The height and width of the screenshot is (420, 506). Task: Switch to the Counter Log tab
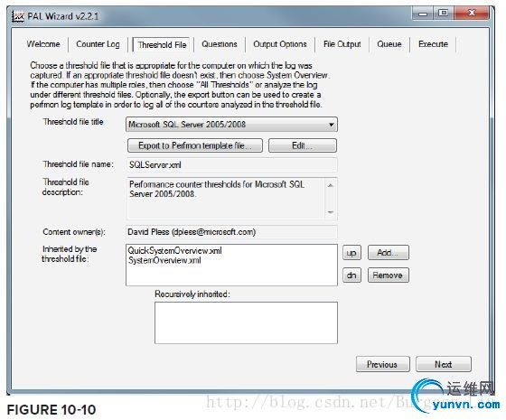tap(98, 44)
